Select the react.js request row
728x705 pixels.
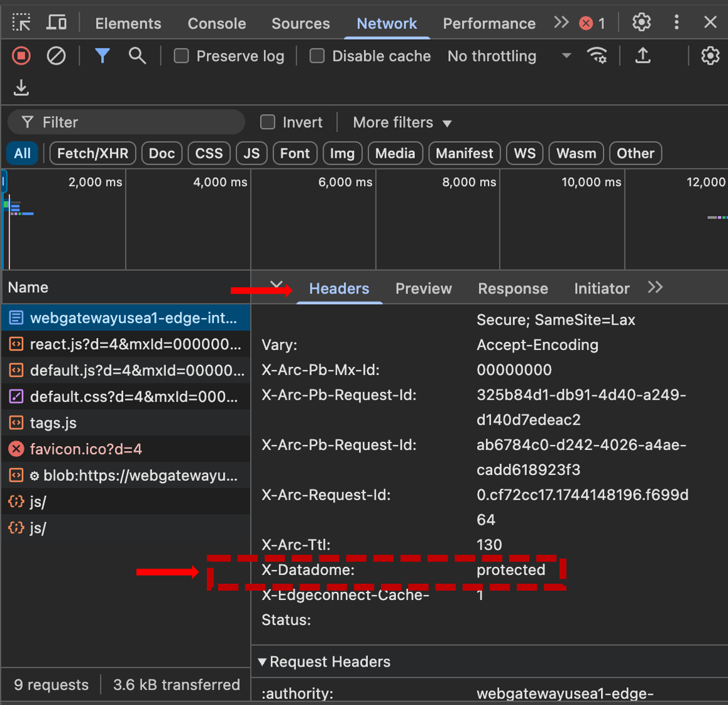point(126,344)
